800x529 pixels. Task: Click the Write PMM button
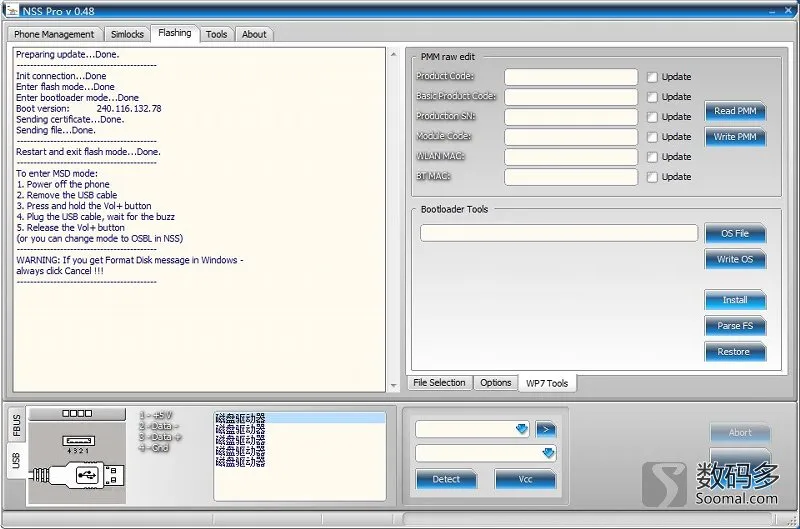click(x=735, y=137)
